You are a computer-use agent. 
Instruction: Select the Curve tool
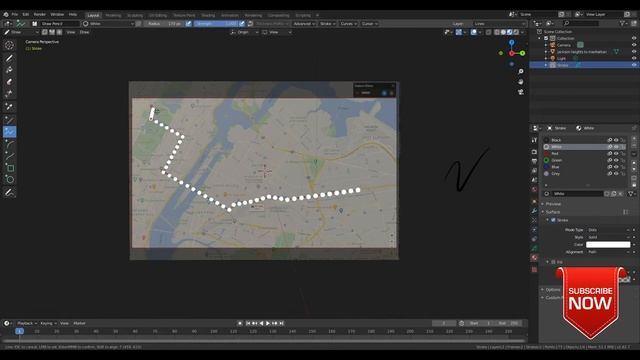click(9, 156)
